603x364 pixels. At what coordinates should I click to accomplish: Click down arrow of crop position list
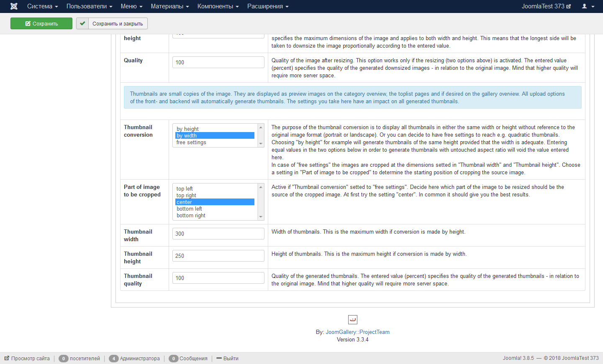click(261, 216)
